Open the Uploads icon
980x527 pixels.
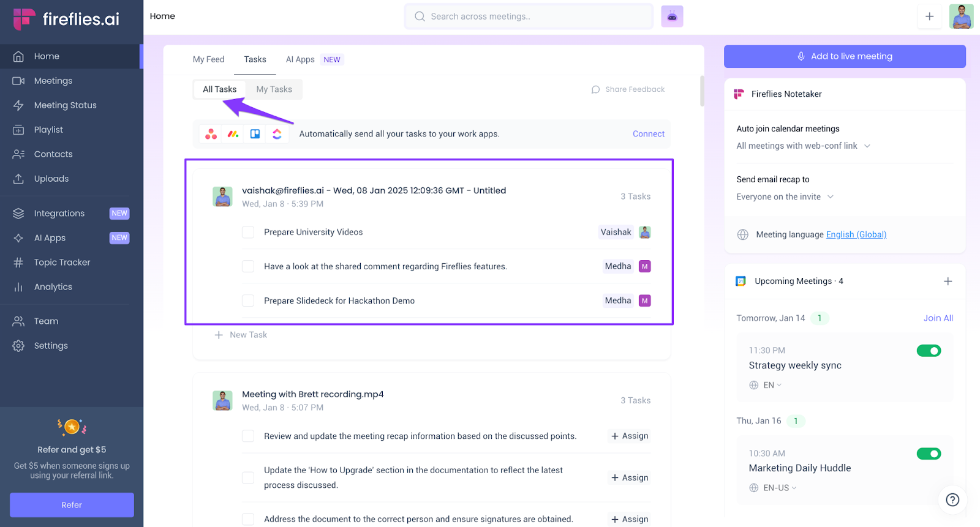tap(18, 179)
